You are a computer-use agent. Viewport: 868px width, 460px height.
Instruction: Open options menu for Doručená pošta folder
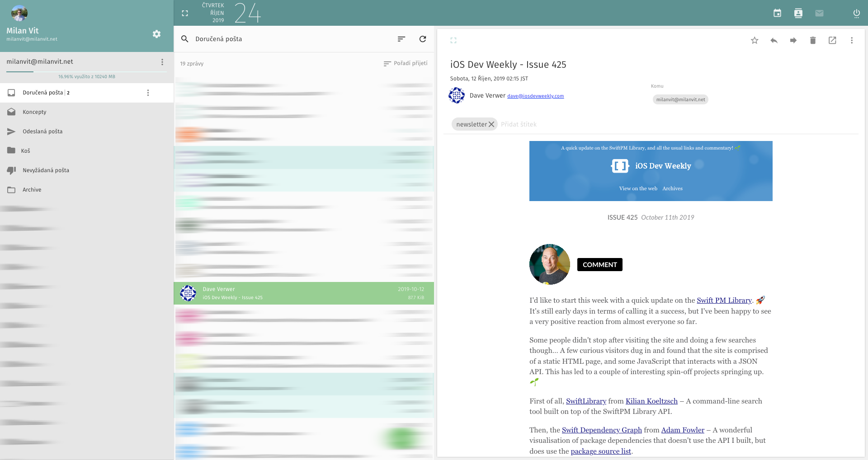click(148, 93)
